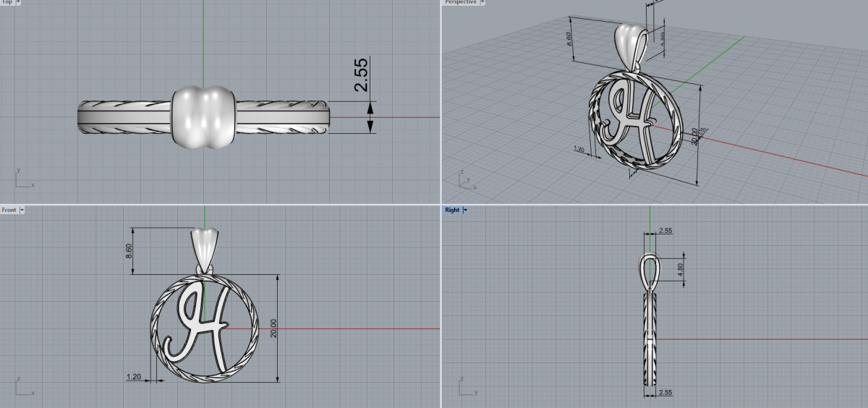This screenshot has height=408, width=868.
Task: Select the 4.80 dimension in Right view
Action: (x=680, y=269)
